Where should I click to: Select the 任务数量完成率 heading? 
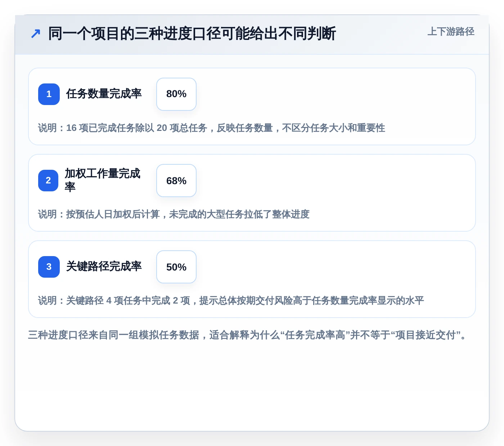coord(104,94)
